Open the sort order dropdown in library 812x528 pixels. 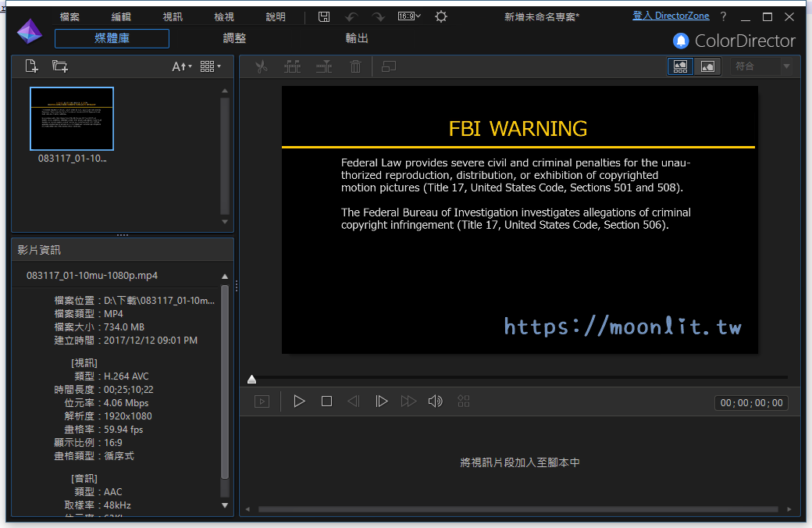click(x=182, y=67)
